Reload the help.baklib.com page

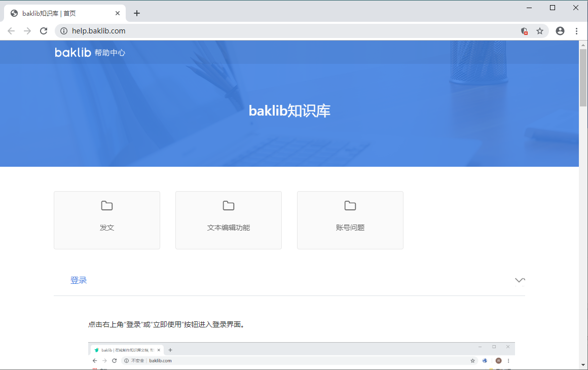coord(44,31)
